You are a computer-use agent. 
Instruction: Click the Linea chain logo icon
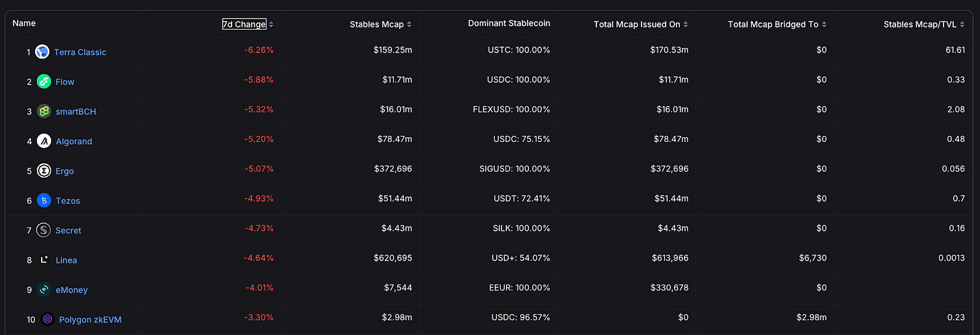tap(44, 260)
